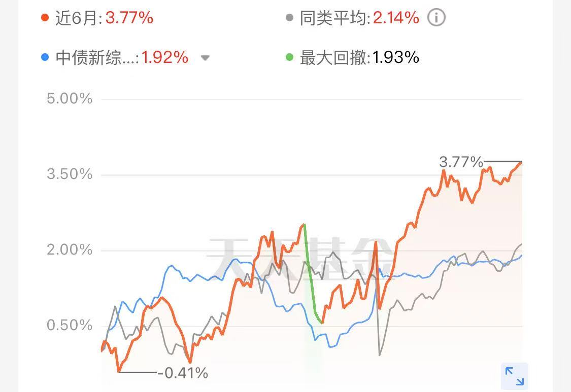Click the 0.50% y-axis label
The height and width of the screenshot is (392, 571).
[x=70, y=325]
